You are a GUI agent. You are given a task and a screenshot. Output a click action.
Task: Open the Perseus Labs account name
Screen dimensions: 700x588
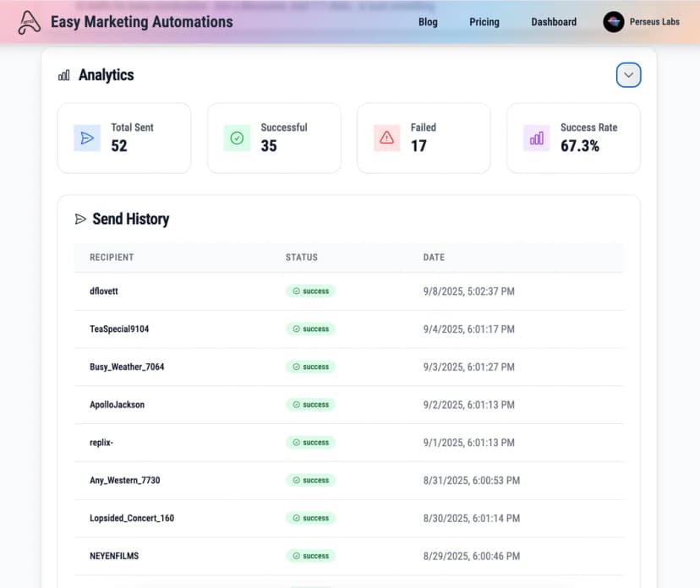pos(654,22)
